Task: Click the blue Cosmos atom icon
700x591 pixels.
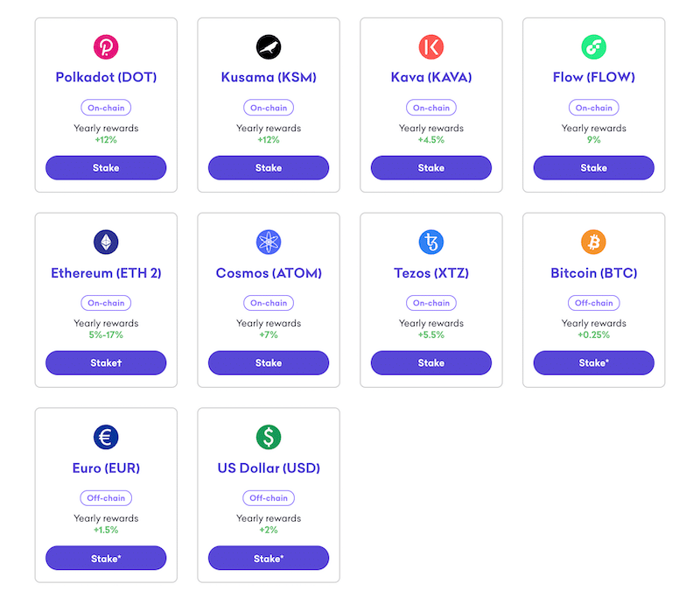Action: [x=269, y=243]
